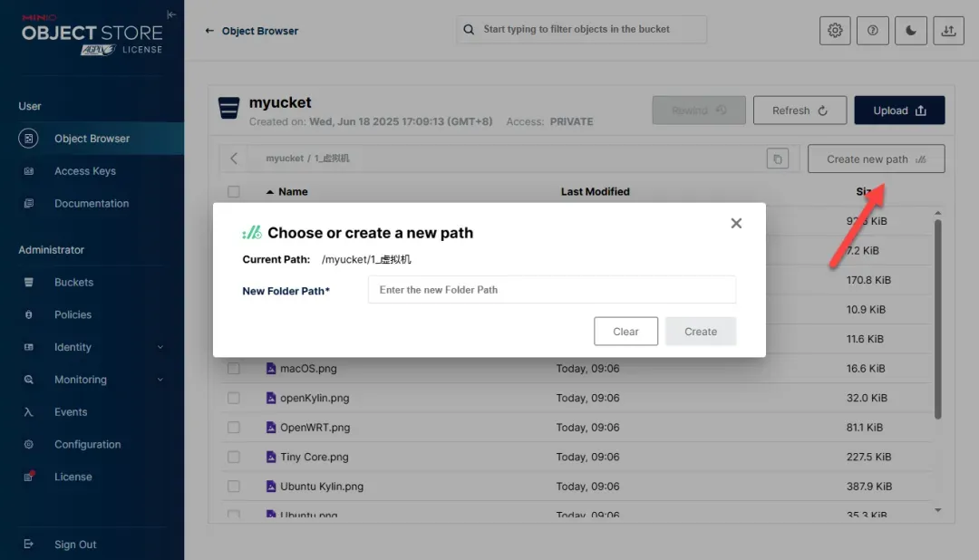Click the download icon in top bar
This screenshot has height=560, width=979.
click(x=948, y=31)
